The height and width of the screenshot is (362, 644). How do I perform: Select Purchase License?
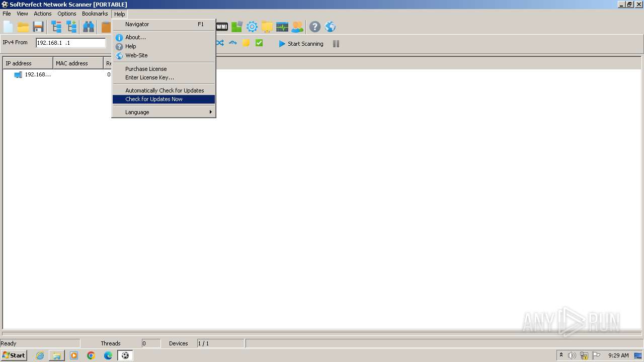(x=164, y=69)
